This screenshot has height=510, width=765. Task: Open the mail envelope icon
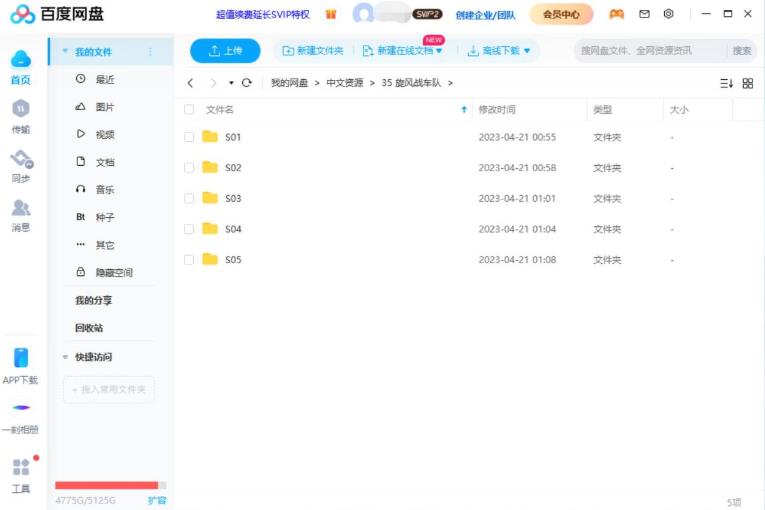(644, 14)
